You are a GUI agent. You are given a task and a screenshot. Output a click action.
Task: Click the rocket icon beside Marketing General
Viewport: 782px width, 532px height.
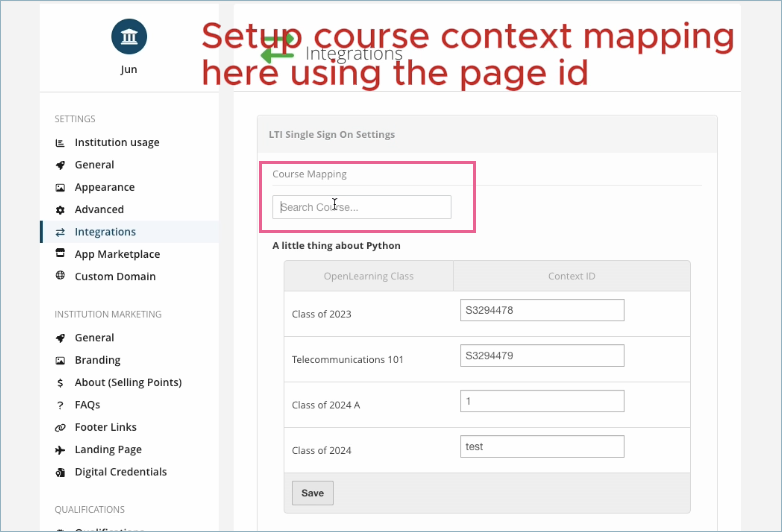click(x=60, y=338)
